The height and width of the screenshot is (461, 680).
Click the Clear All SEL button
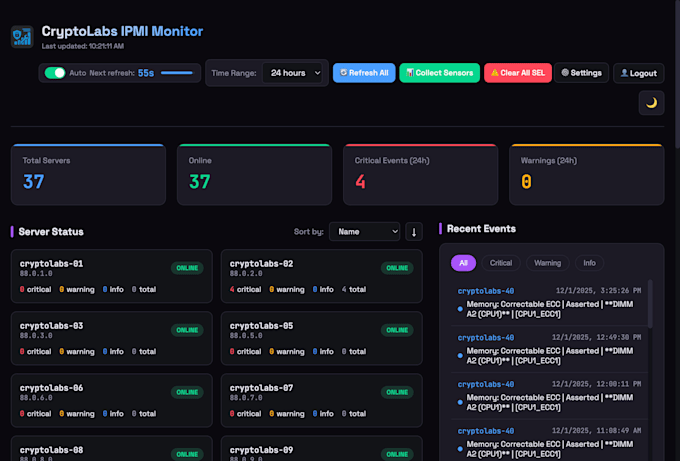tap(518, 73)
